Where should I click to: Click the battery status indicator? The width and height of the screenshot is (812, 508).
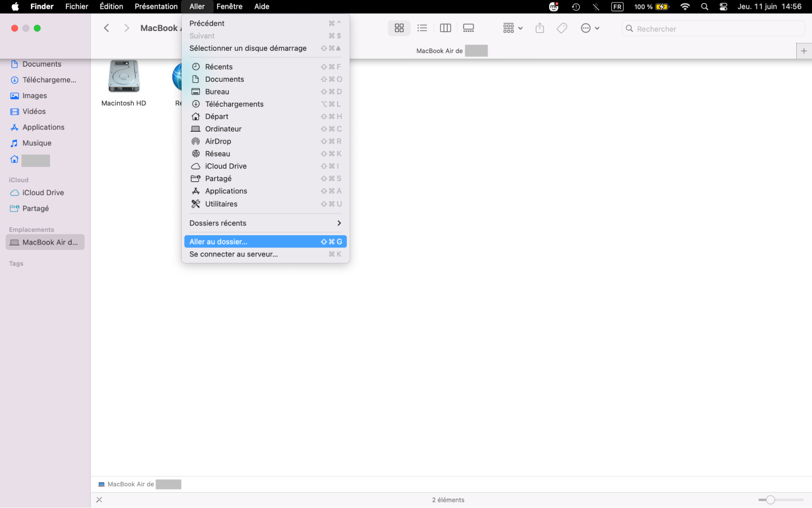tap(651, 7)
